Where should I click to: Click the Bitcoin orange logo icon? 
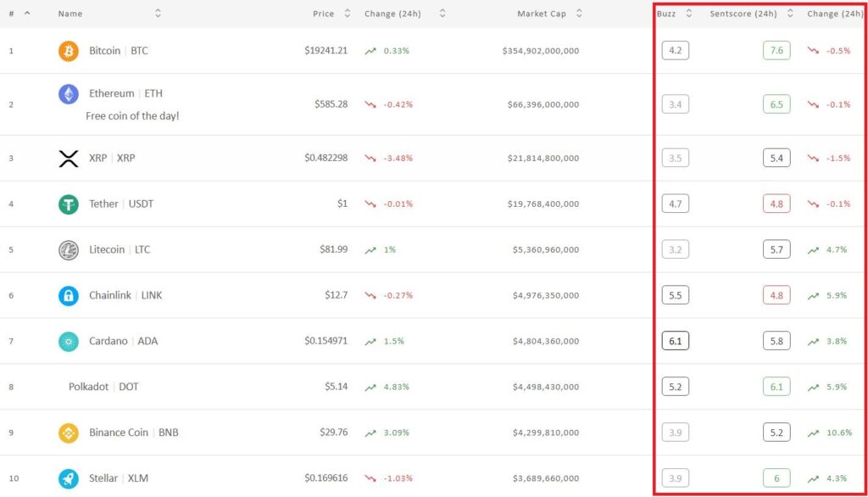tap(68, 51)
